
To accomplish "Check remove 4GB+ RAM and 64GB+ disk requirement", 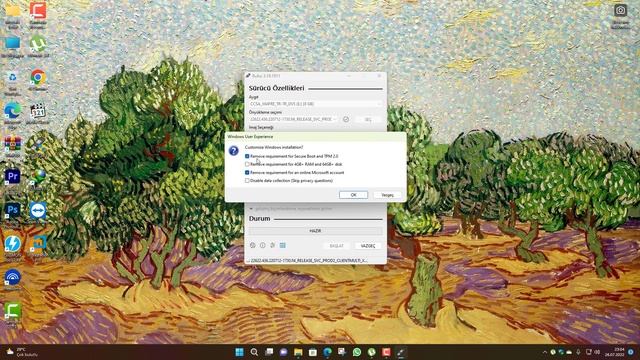I will pos(247,164).
